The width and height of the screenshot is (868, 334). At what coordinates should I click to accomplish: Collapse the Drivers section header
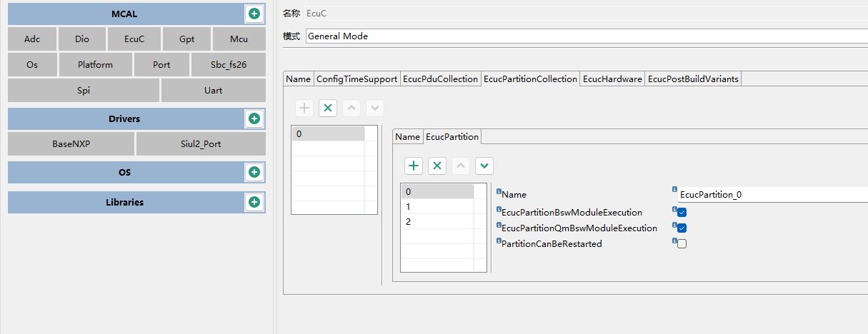[125, 118]
